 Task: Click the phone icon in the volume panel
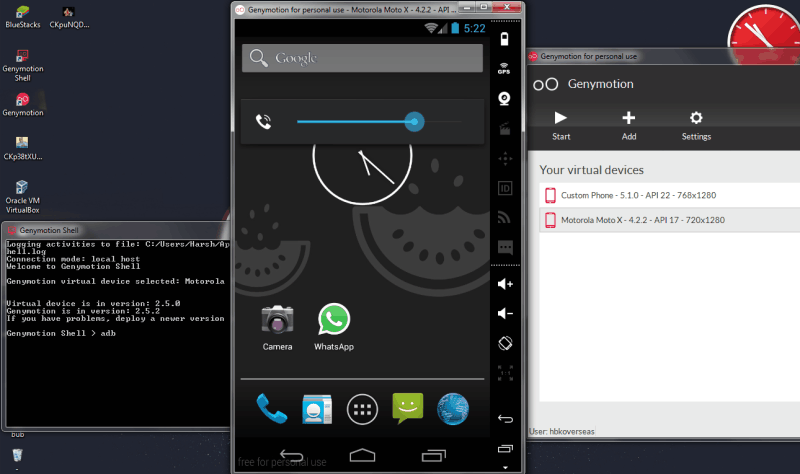[x=263, y=121]
